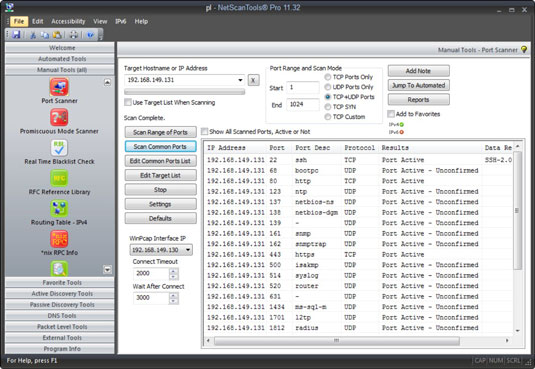Click the Print toolbar icon

(x=74, y=35)
